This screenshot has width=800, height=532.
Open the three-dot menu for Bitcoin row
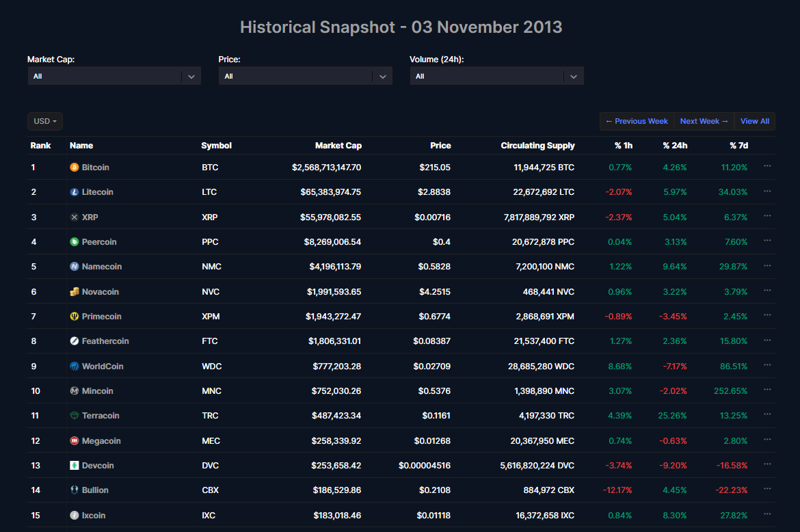767,166
